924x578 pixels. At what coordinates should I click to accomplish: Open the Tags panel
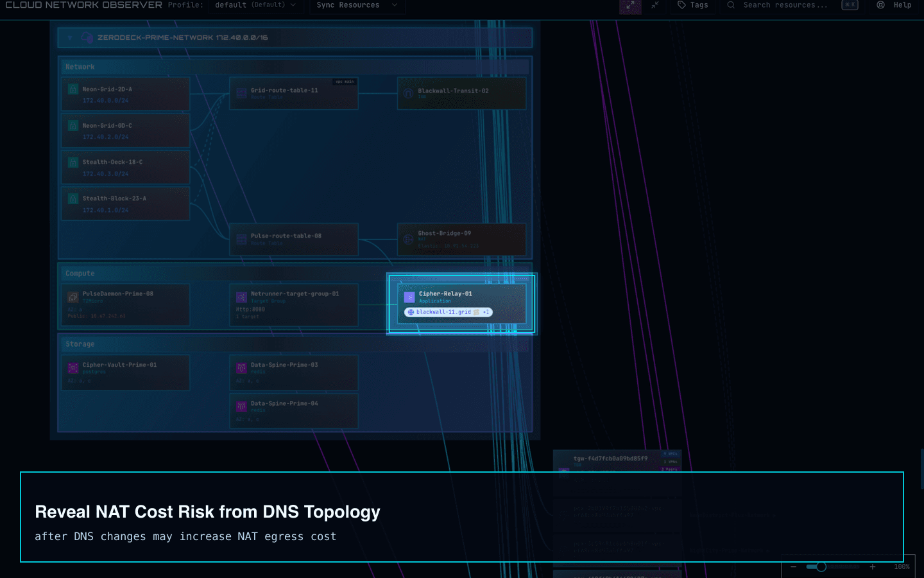pos(692,5)
